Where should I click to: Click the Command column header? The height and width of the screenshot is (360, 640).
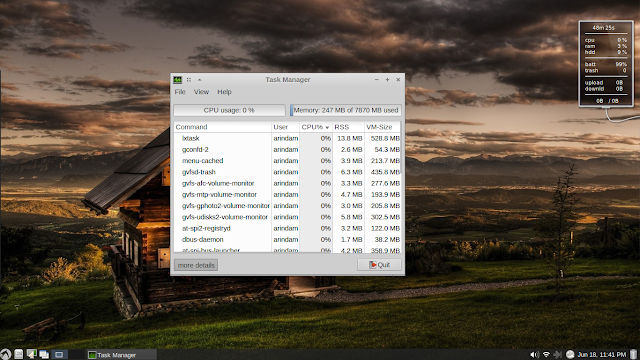click(x=222, y=127)
